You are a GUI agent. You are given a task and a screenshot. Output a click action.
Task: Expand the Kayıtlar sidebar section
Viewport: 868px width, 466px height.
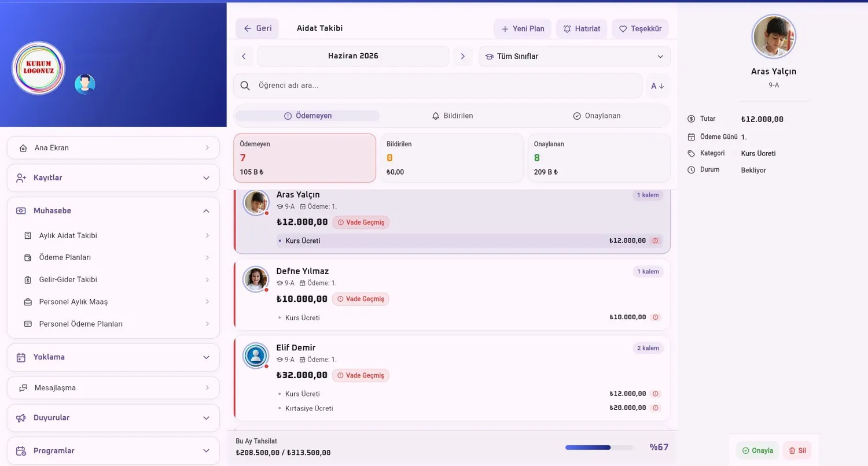coord(113,178)
